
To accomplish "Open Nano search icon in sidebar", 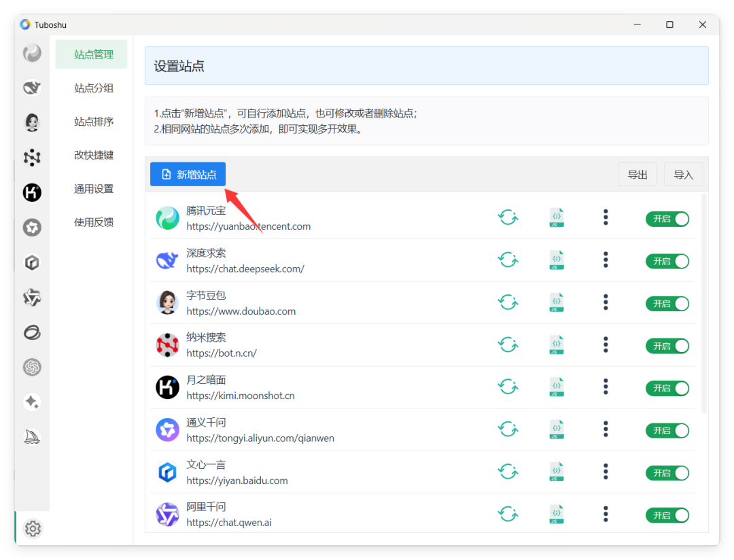I will [32, 157].
